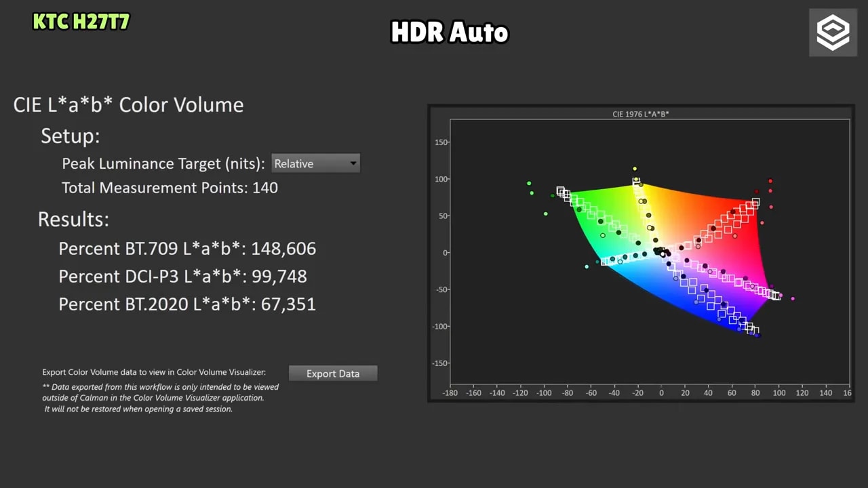Open the Peak Luminance Target dropdown

click(315, 163)
